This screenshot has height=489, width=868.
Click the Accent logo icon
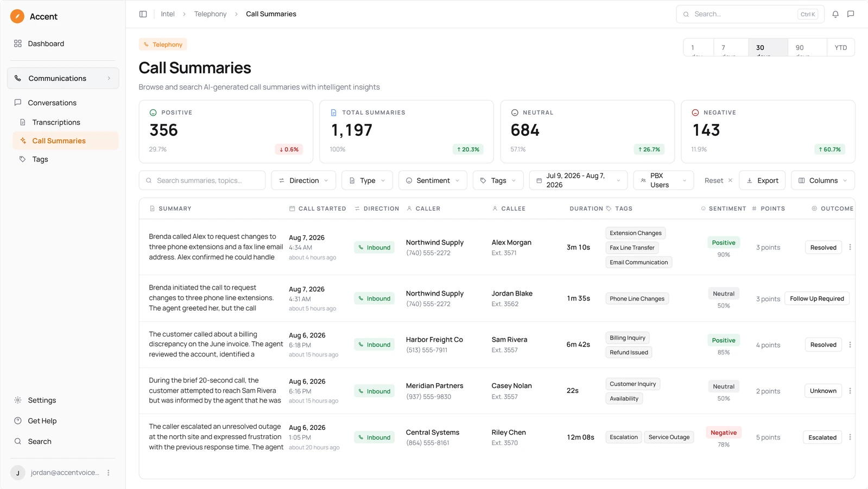17,16
